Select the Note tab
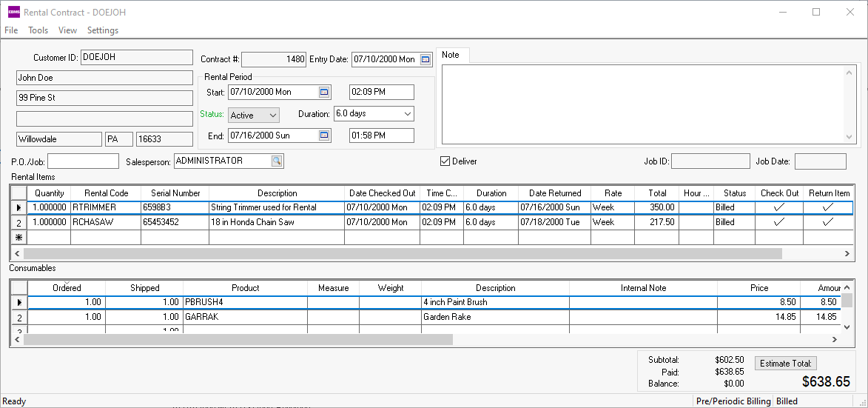 point(451,55)
